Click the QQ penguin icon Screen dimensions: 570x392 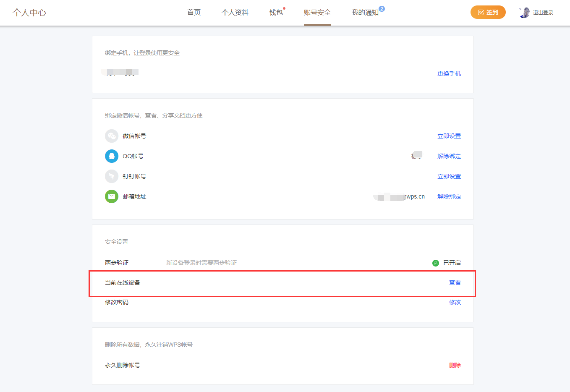point(112,156)
